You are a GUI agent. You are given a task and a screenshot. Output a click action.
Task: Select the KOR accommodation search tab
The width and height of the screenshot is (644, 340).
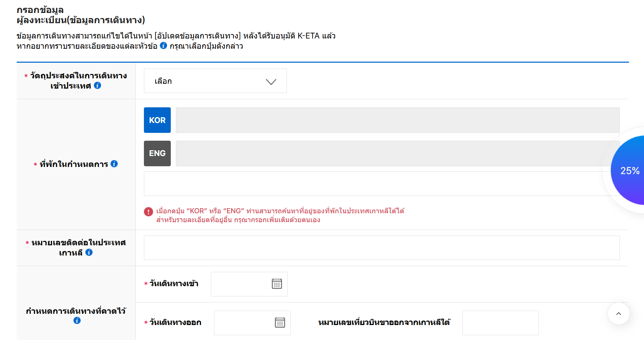coord(157,120)
